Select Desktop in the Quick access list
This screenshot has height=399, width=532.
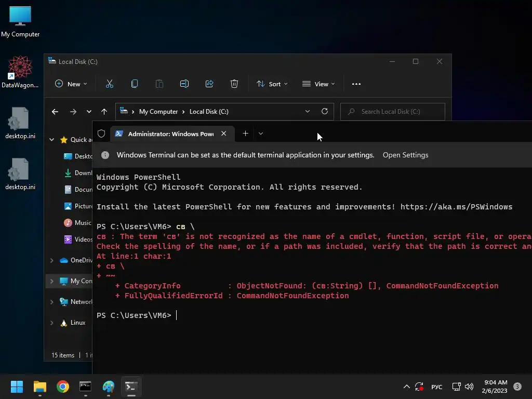78,156
